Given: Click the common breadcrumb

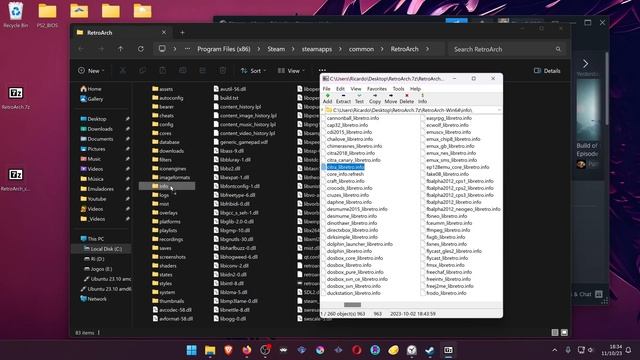Looking at the screenshot, I should click(361, 49).
